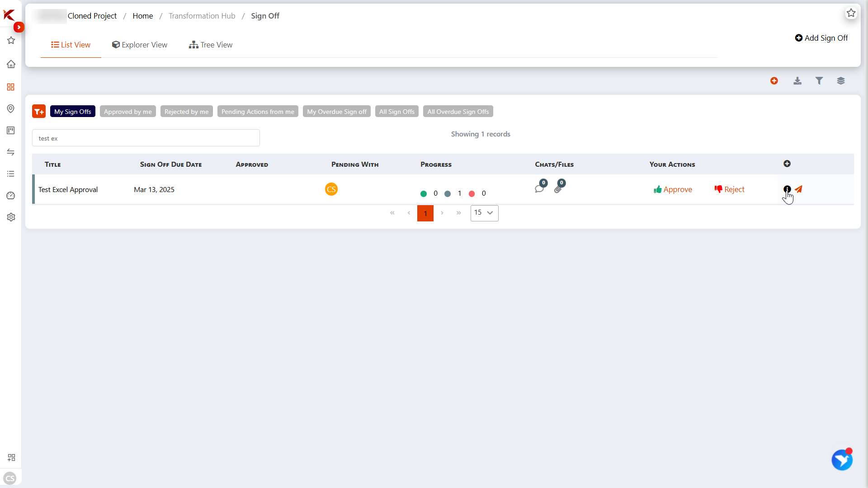Click the layers stack icon
Viewport: 868px width, 488px height.
(841, 81)
